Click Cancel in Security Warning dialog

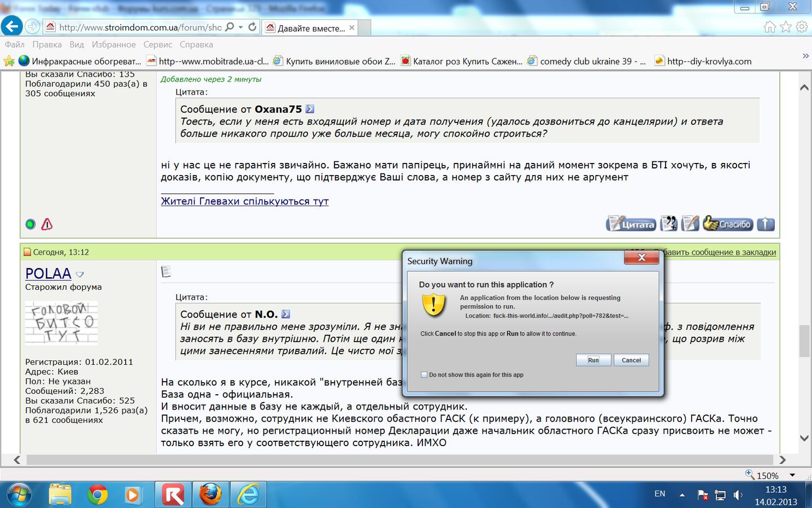pos(631,360)
